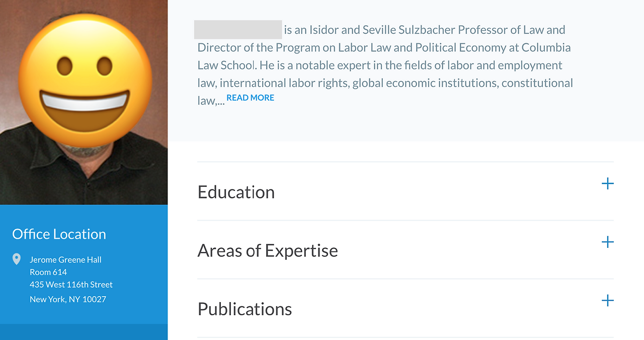Expand the Publications section heading
644x340 pixels.
click(x=245, y=309)
